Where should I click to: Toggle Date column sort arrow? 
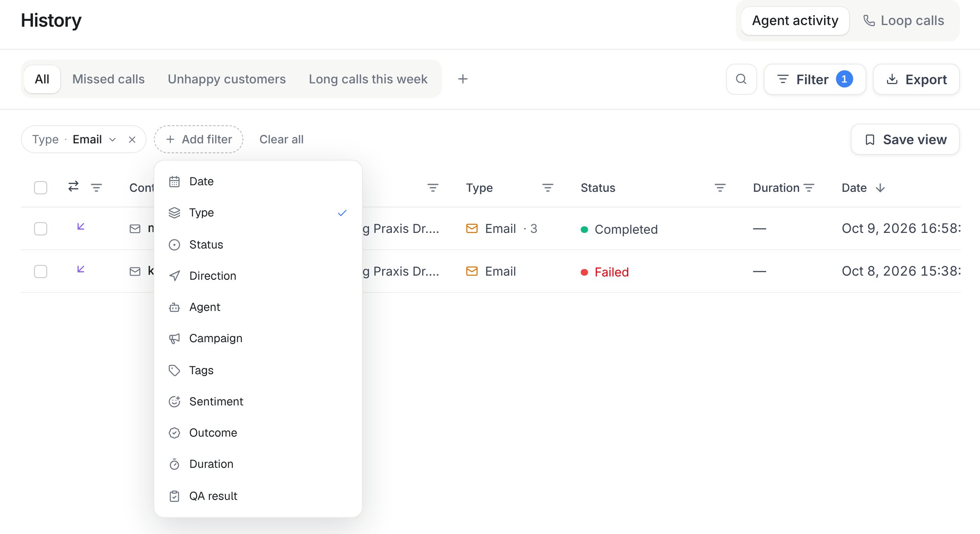click(880, 188)
